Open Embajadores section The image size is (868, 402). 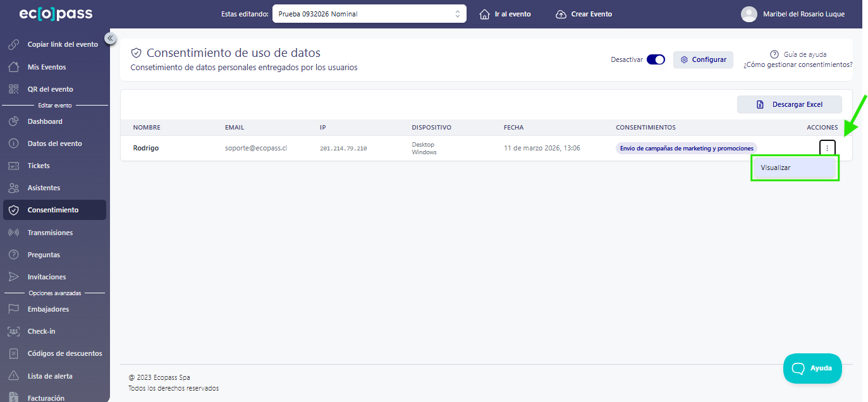(x=49, y=309)
